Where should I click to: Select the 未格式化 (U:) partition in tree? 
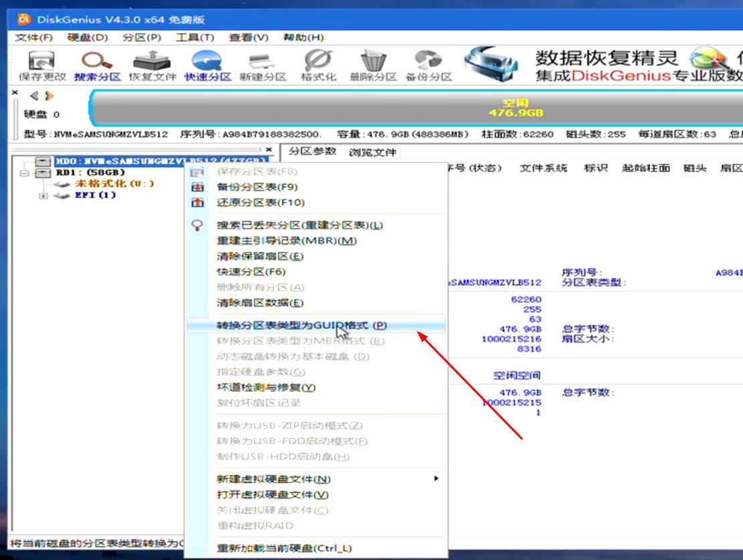click(x=114, y=184)
